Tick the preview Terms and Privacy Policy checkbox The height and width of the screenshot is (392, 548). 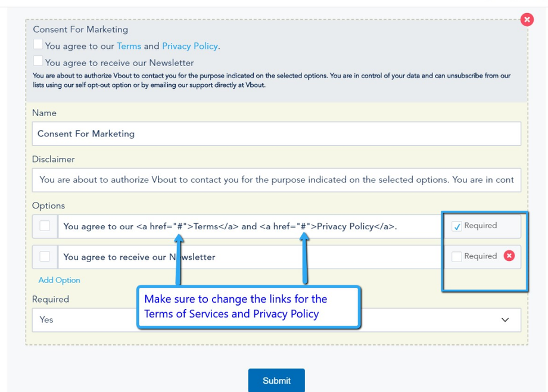[38, 44]
